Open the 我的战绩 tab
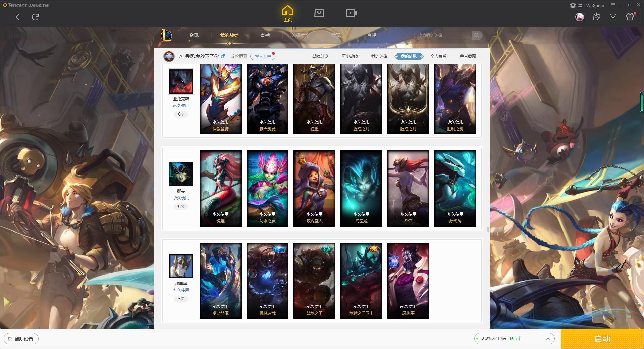The height and width of the screenshot is (349, 644). point(229,35)
